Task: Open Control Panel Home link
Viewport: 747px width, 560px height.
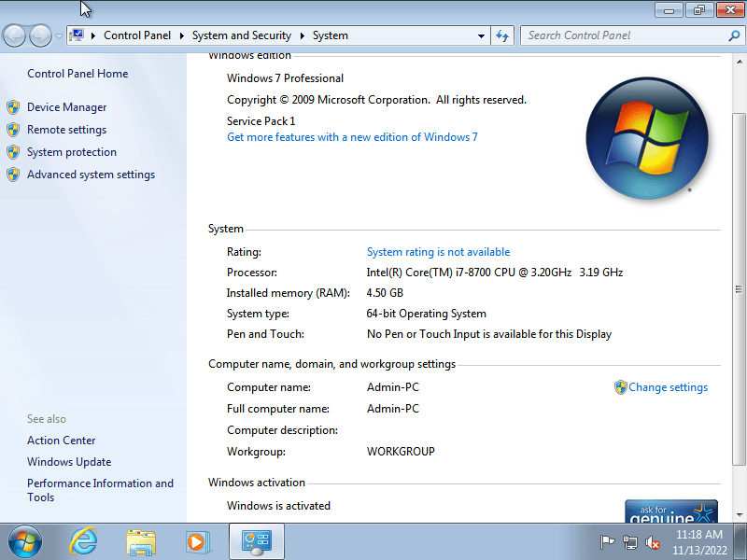Action: (x=78, y=74)
